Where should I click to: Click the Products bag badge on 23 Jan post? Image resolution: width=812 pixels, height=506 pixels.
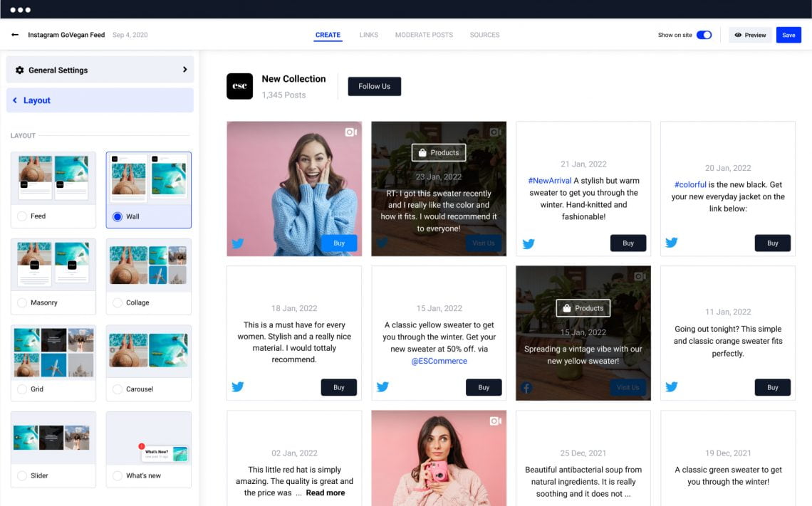439,152
